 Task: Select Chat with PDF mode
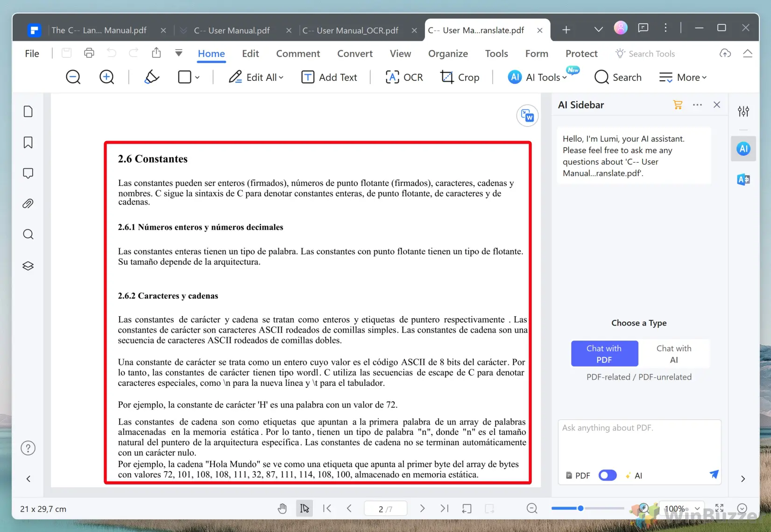[604, 354]
